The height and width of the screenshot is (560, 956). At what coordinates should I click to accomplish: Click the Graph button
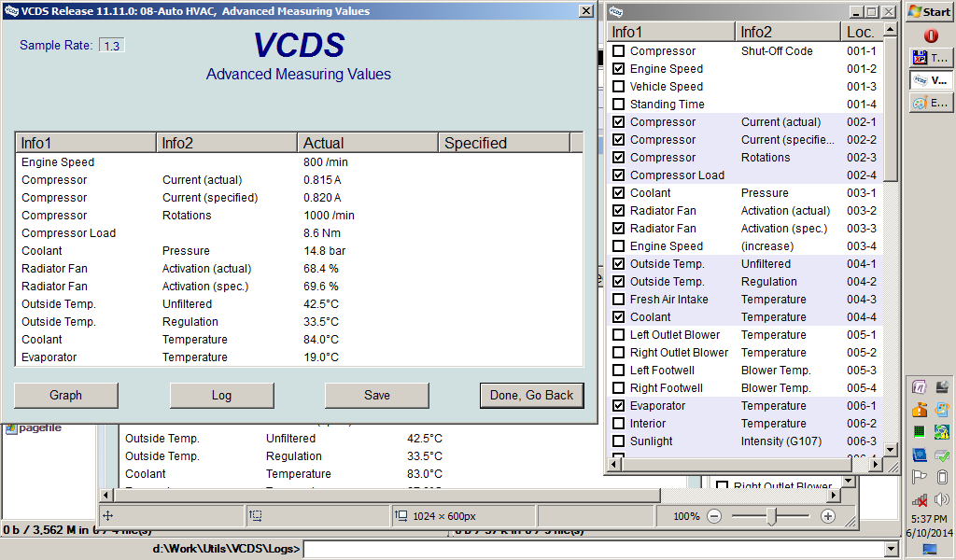click(x=66, y=396)
